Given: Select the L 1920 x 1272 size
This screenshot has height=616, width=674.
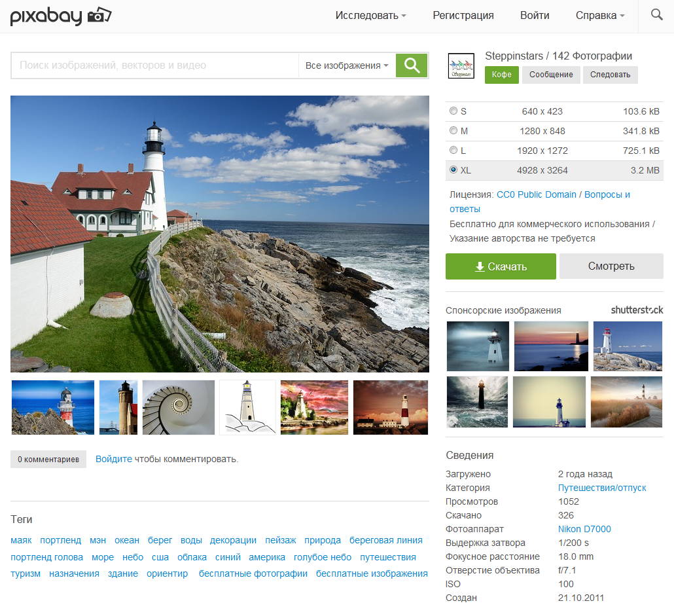Looking at the screenshot, I should (453, 151).
